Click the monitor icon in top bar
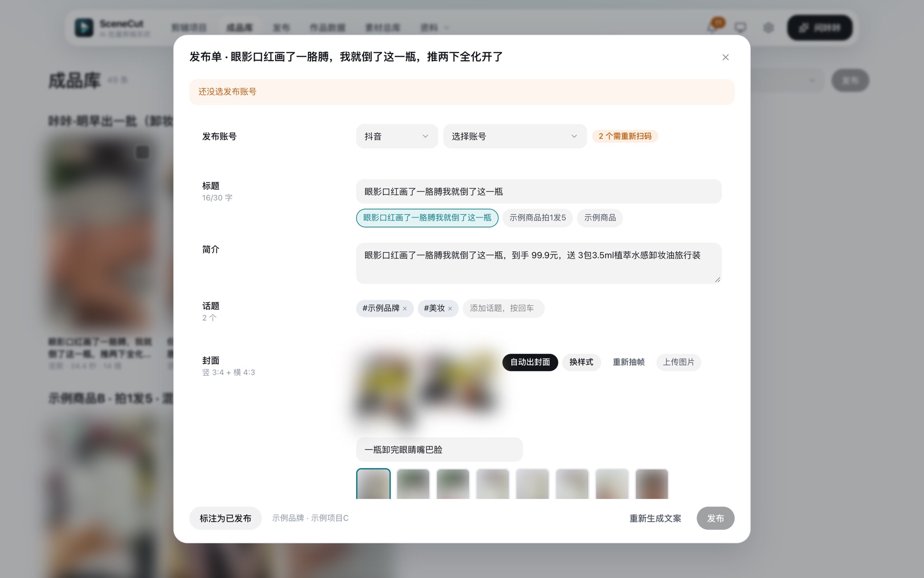 740,27
